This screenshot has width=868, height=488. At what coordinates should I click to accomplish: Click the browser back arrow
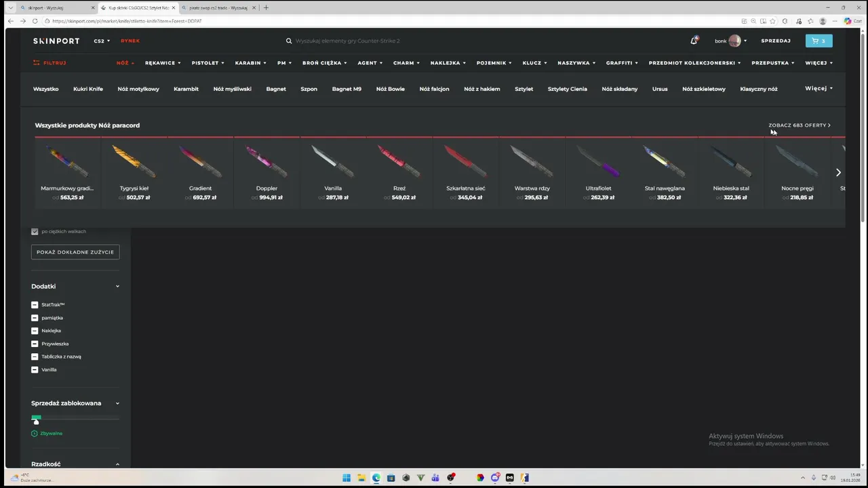pyautogui.click(x=10, y=21)
